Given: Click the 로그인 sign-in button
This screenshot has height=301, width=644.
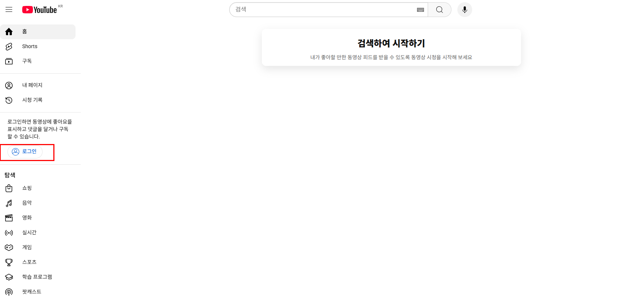Looking at the screenshot, I should [25, 151].
